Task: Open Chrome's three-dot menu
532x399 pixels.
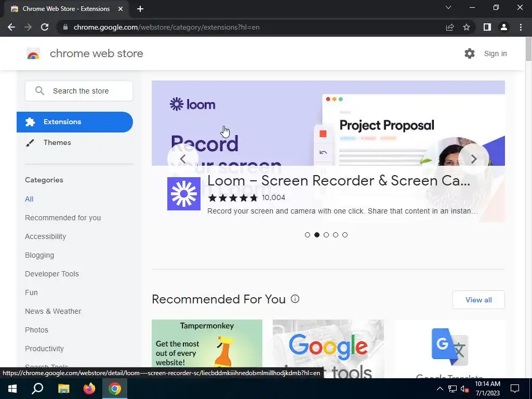Action: [x=521, y=27]
